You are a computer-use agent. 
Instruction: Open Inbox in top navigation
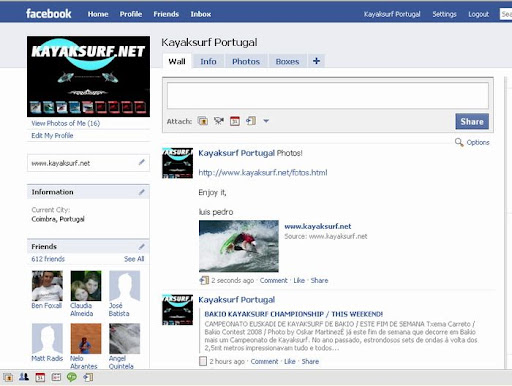(x=201, y=14)
